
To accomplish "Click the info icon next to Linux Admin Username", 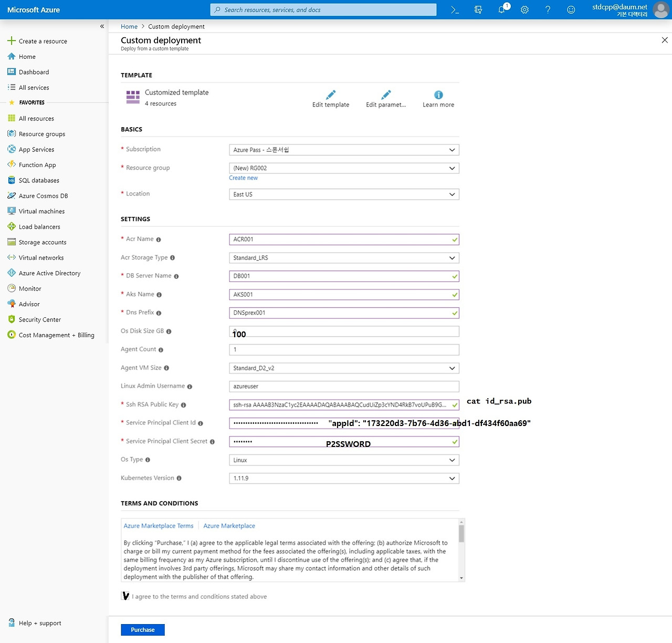I will [x=190, y=387].
